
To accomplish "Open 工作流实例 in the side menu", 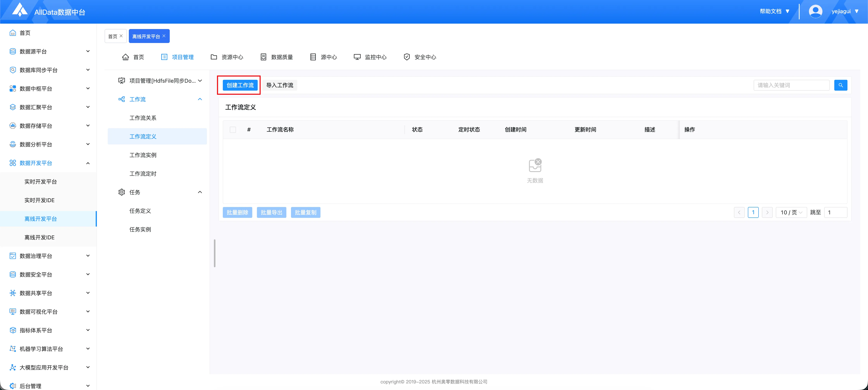I will (143, 155).
